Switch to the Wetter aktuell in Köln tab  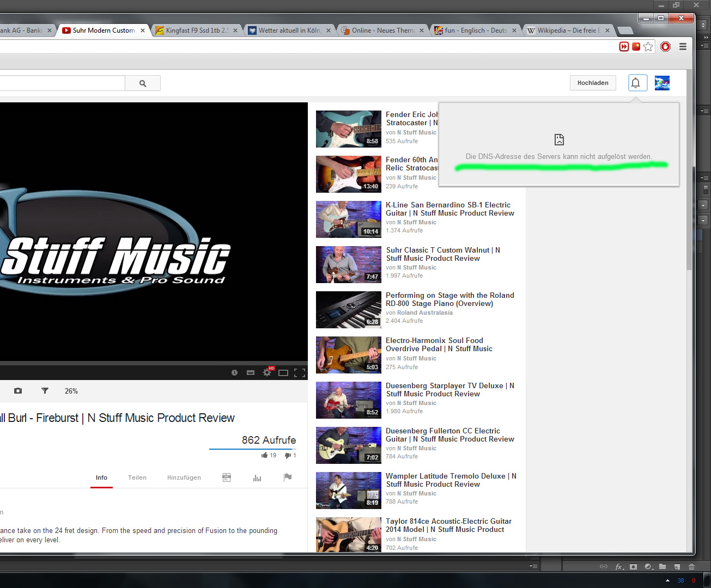tap(290, 30)
